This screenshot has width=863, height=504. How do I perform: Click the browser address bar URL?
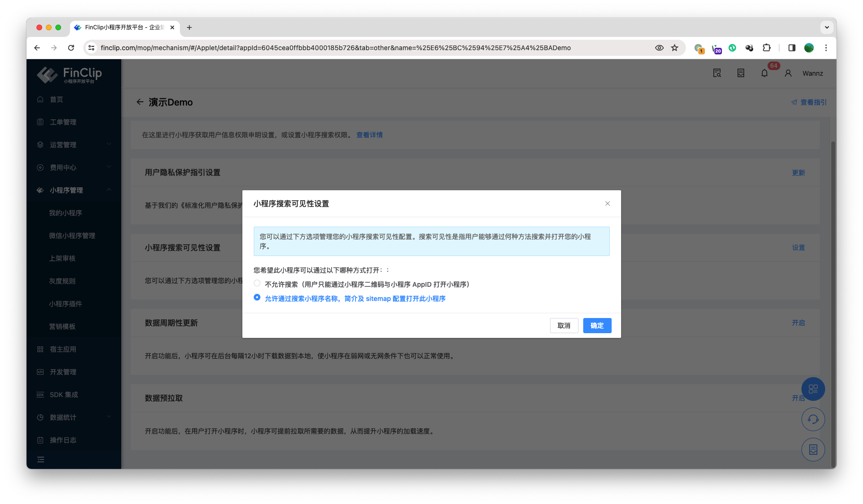coord(335,48)
